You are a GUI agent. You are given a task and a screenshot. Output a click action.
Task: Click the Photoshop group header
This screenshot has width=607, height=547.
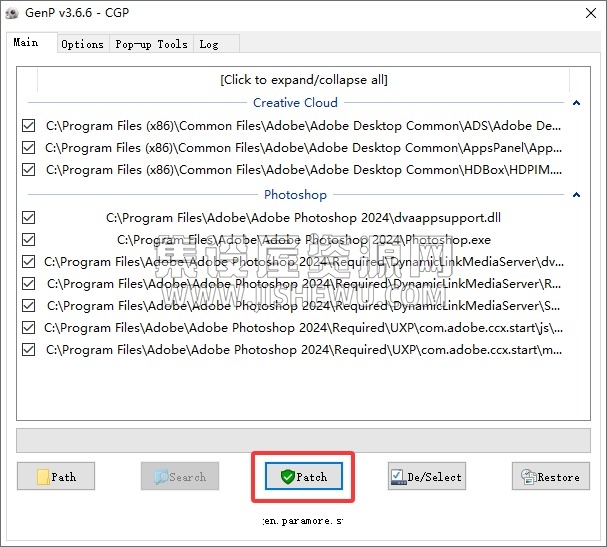tap(295, 194)
